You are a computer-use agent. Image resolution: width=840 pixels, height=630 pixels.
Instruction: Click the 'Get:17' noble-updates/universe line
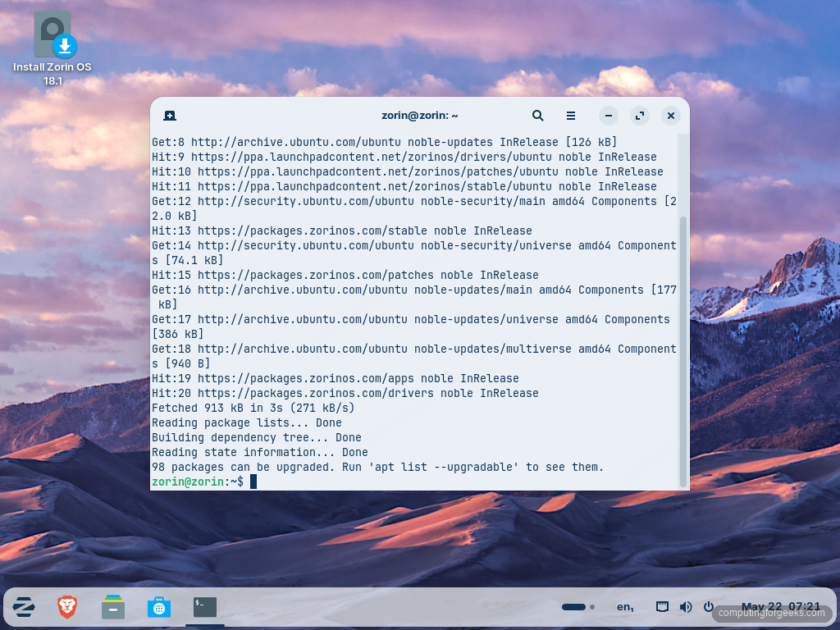411,326
